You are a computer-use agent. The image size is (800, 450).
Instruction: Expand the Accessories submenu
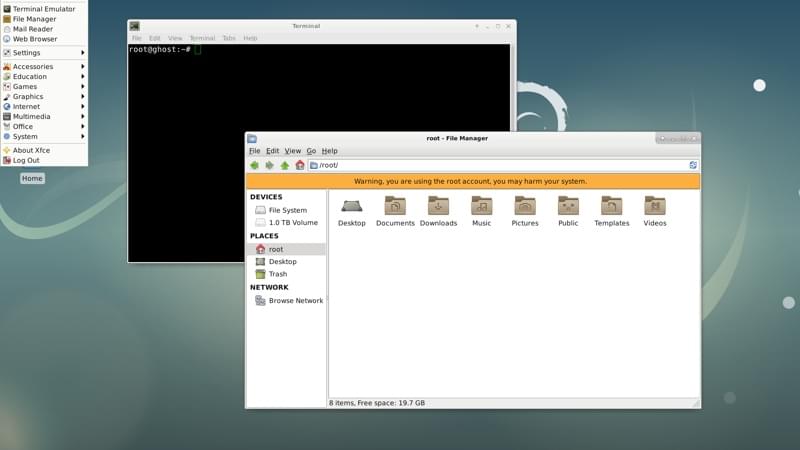44,66
